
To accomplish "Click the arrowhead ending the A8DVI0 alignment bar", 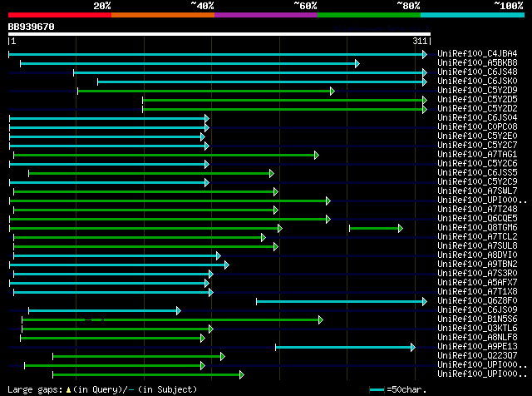I will pos(219,255).
